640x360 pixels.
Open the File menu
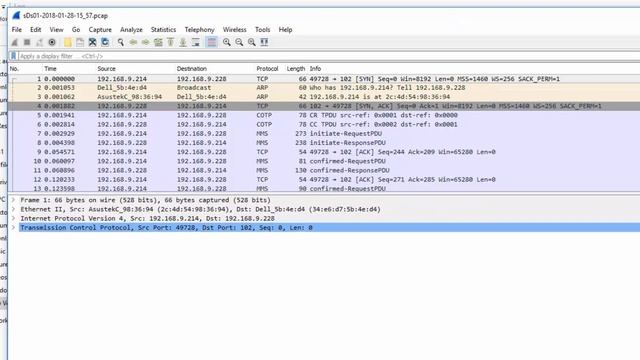coord(17,30)
